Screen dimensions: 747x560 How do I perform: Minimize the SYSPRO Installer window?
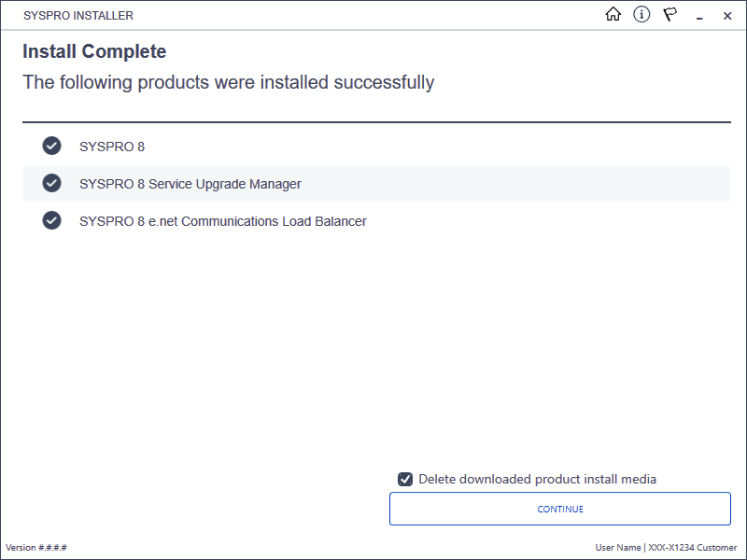tap(699, 17)
